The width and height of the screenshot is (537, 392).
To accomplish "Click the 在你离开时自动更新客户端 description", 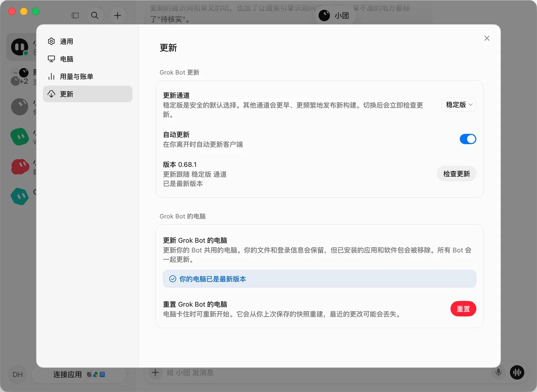I will (203, 144).
